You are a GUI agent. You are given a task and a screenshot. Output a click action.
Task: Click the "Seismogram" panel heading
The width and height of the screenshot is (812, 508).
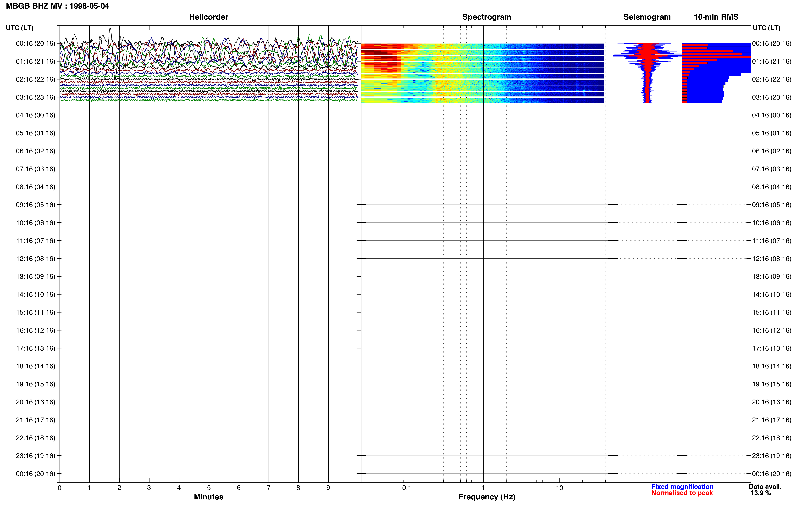click(647, 17)
